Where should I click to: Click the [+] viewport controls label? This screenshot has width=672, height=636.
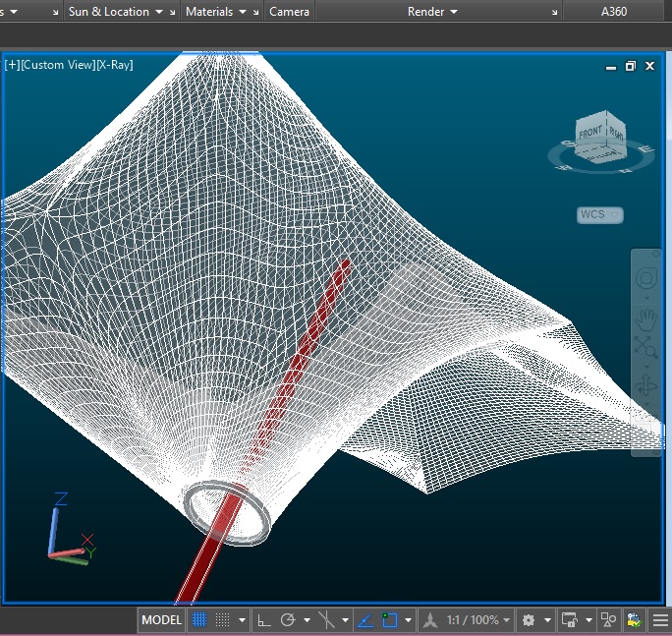pyautogui.click(x=12, y=65)
